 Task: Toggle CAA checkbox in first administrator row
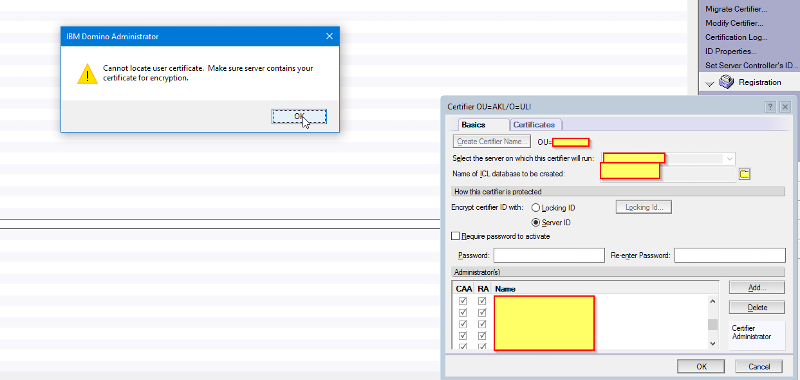tap(463, 301)
